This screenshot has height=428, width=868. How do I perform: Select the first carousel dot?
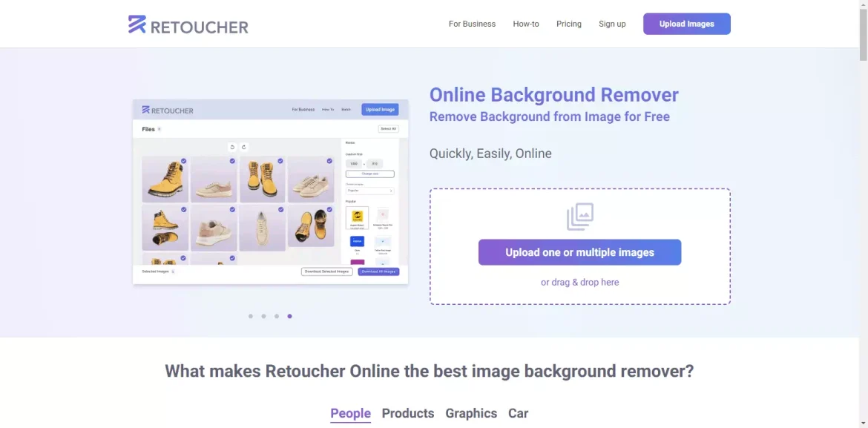click(251, 316)
